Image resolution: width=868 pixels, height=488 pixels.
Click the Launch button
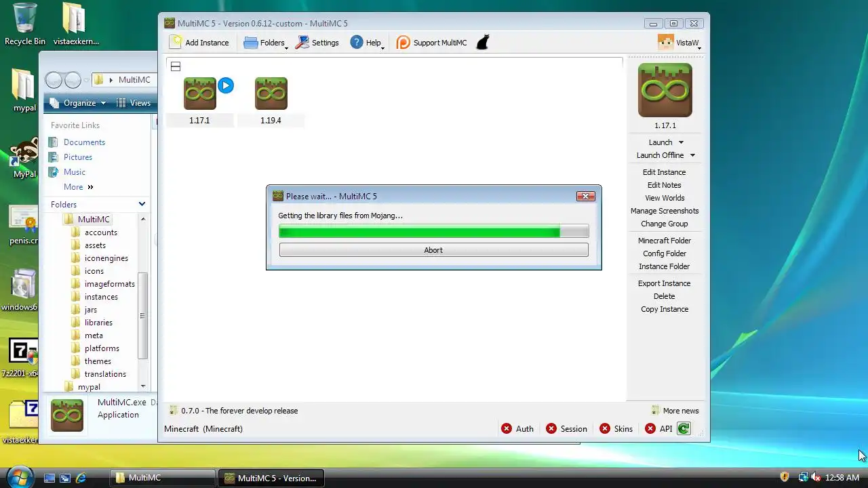[660, 142]
